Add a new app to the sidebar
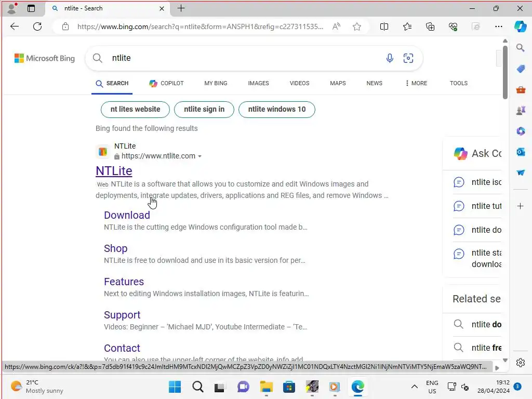The height and width of the screenshot is (399, 532). pyautogui.click(x=520, y=206)
